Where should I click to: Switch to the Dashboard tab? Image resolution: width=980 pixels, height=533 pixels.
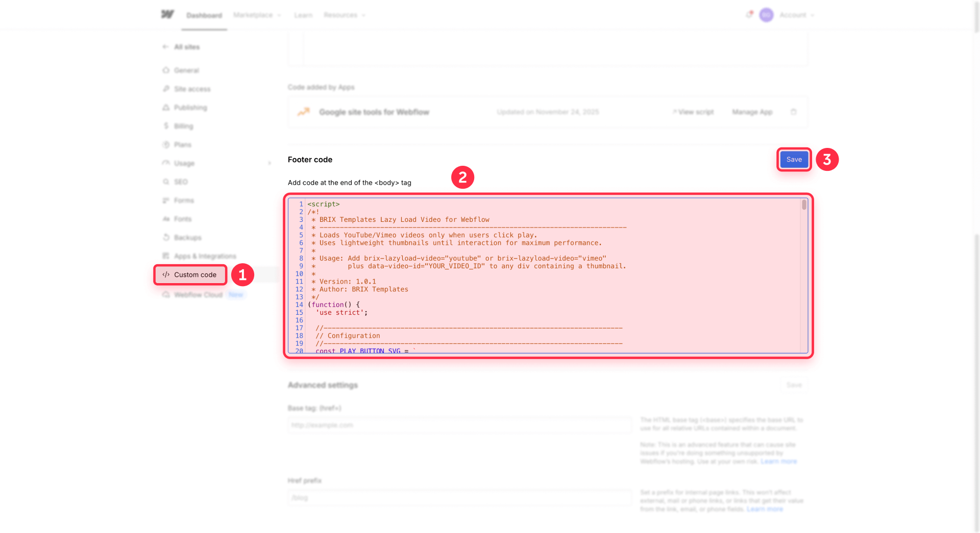(x=204, y=15)
